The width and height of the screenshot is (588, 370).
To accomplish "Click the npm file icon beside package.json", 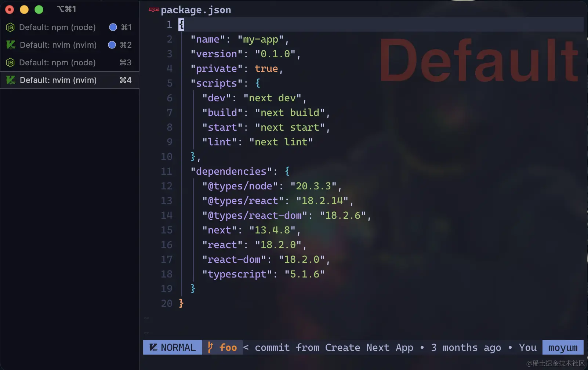I will [x=154, y=10].
